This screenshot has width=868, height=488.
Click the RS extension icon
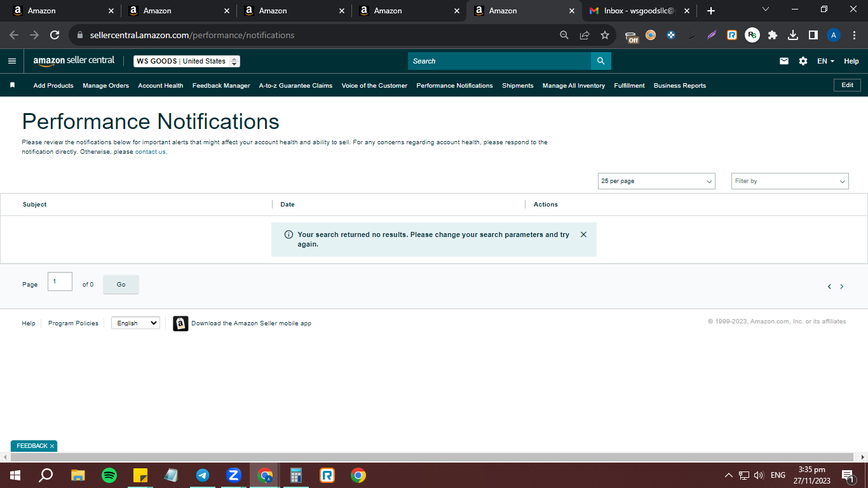(x=752, y=35)
